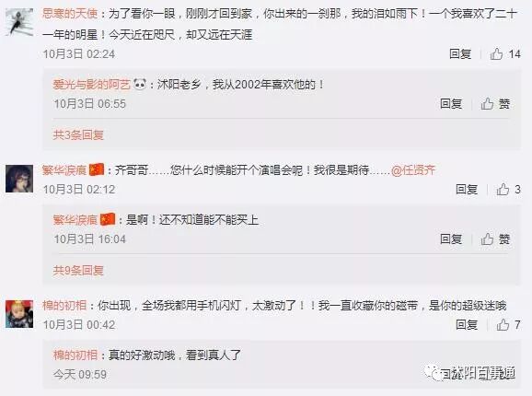The image size is (532, 396).
Task: Open 棉的初相's baby avatar
Action: coord(19,314)
